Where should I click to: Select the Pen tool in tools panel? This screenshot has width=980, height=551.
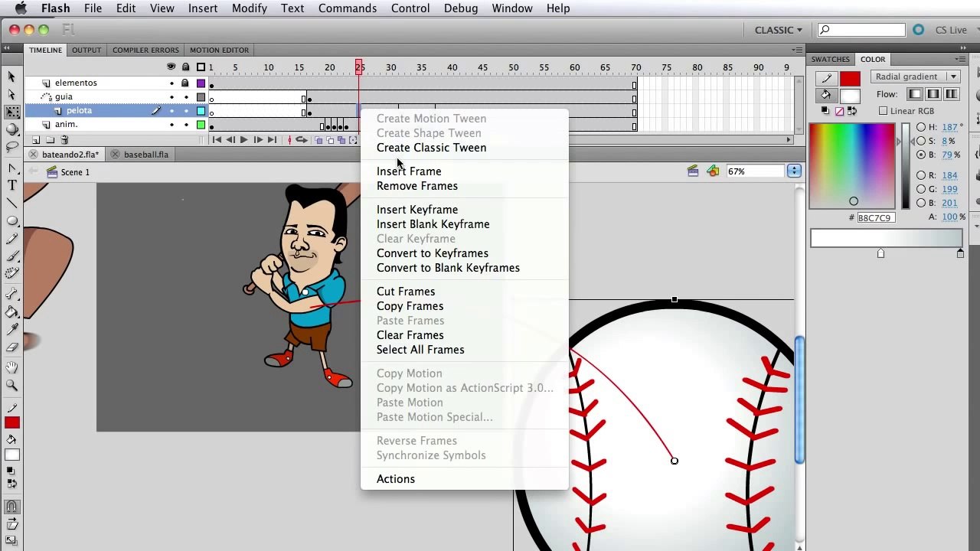pyautogui.click(x=11, y=168)
